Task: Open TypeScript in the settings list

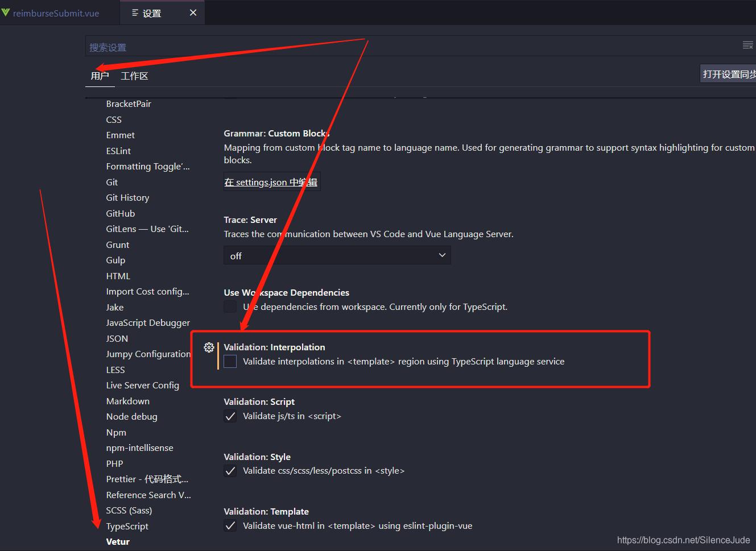Action: 127,527
